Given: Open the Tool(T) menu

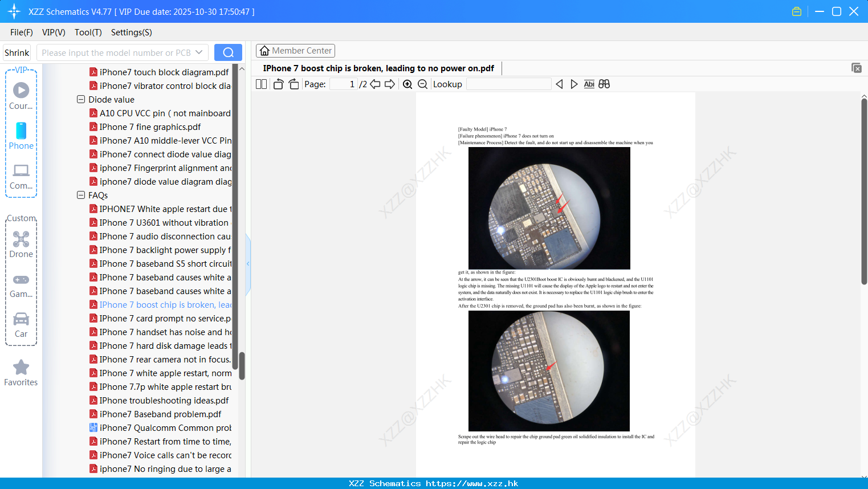Looking at the screenshot, I should point(88,32).
